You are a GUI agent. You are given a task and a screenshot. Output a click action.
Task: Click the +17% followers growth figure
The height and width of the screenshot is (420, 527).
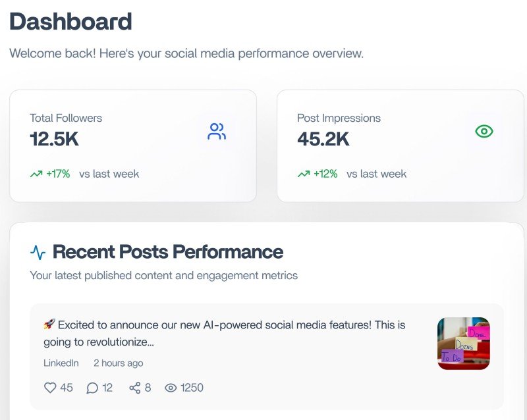coord(58,174)
